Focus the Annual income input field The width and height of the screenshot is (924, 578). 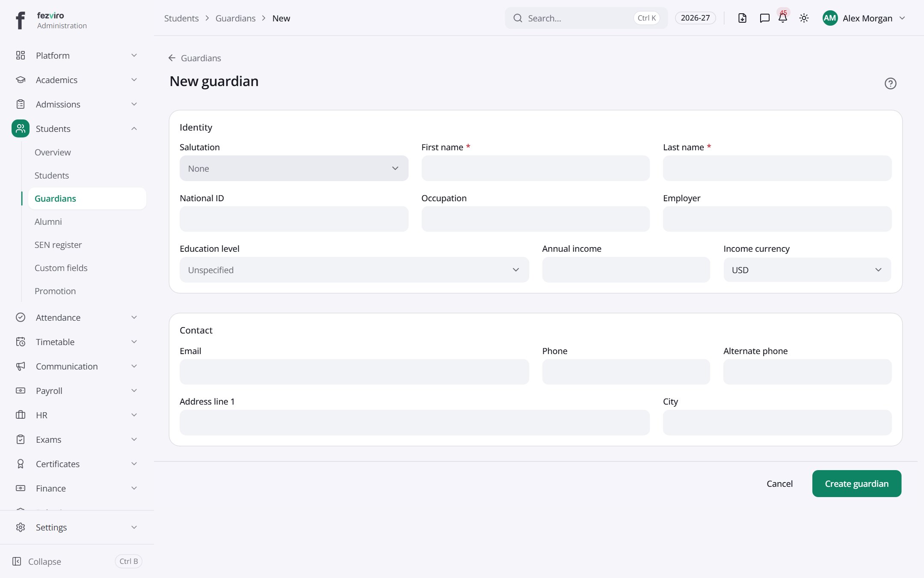(626, 270)
